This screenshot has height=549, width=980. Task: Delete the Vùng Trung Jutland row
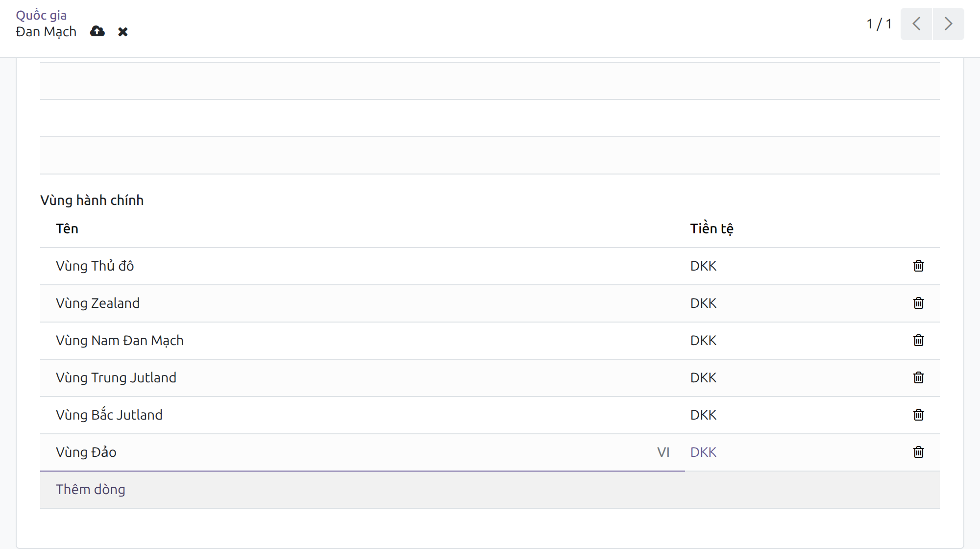click(919, 377)
